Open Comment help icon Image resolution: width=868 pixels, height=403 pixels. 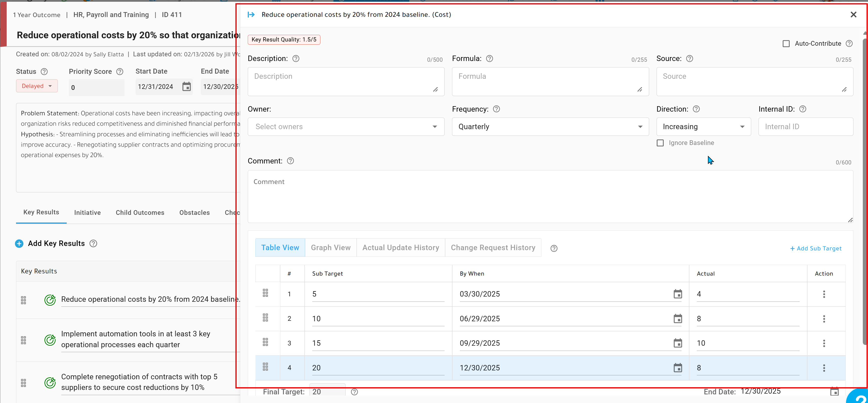[x=290, y=161]
